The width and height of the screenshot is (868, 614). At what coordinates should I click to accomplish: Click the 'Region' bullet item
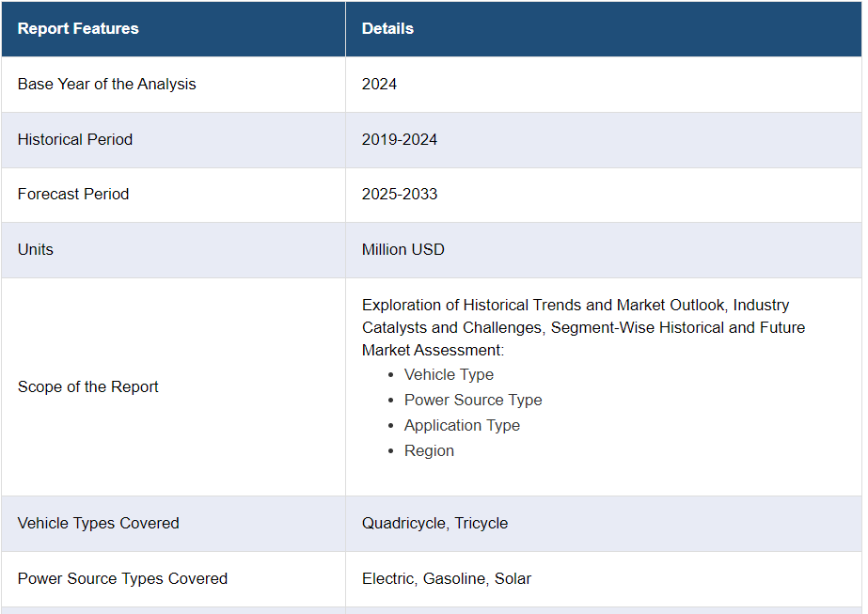tap(429, 450)
